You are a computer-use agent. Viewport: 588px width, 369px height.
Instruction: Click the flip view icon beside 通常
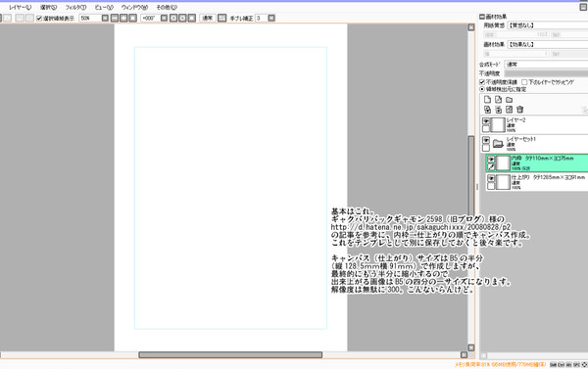pos(222,18)
